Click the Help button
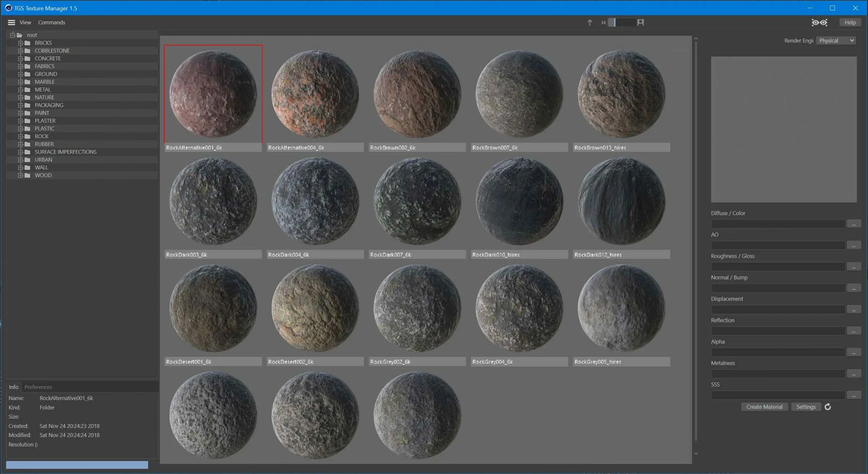Viewport: 868px width, 474px height. pyautogui.click(x=850, y=22)
